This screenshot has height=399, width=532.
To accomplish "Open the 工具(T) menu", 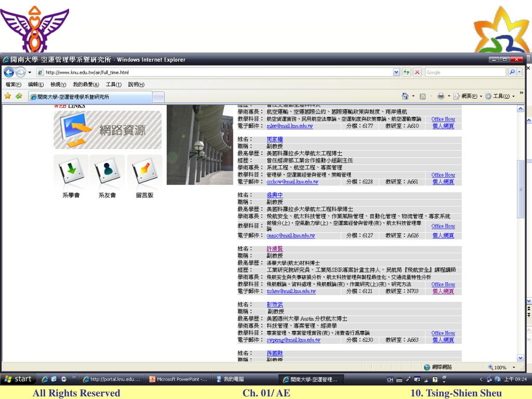I will [x=113, y=85].
